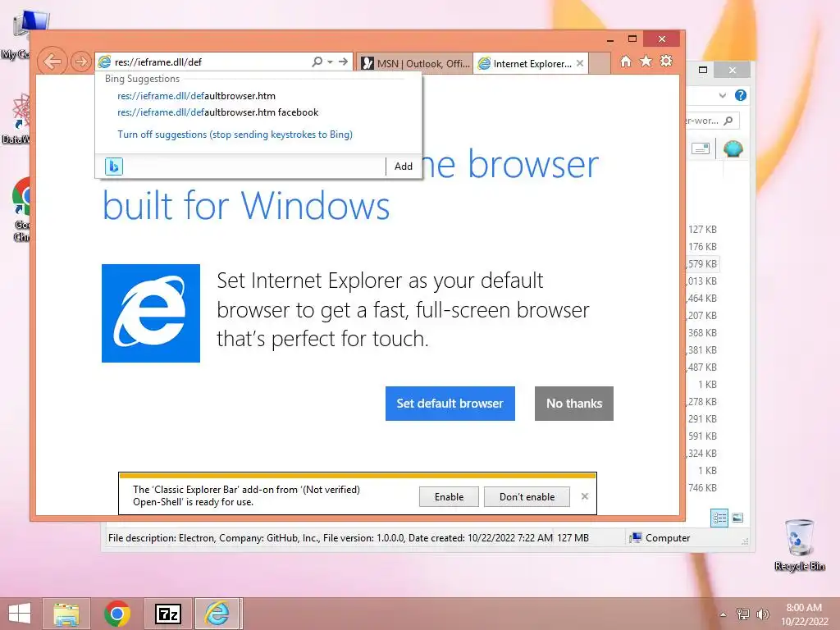Click the Go arrow in address bar
This screenshot has width=840, height=630.
(343, 62)
